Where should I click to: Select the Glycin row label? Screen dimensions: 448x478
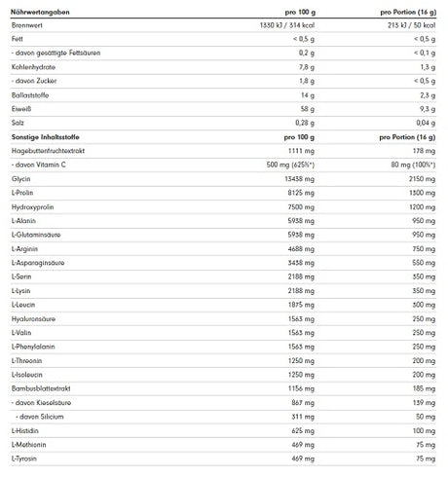[x=20, y=179]
